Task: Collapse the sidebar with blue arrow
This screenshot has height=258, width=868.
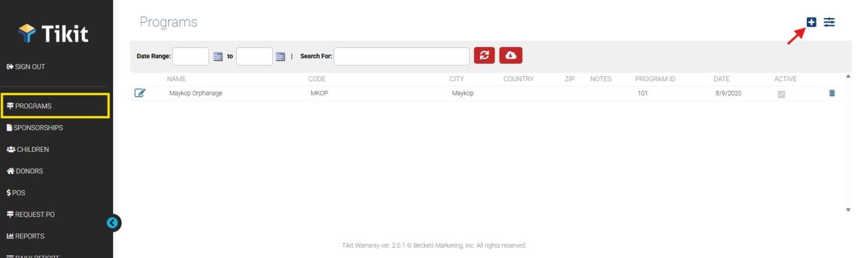Action: pos(112,223)
